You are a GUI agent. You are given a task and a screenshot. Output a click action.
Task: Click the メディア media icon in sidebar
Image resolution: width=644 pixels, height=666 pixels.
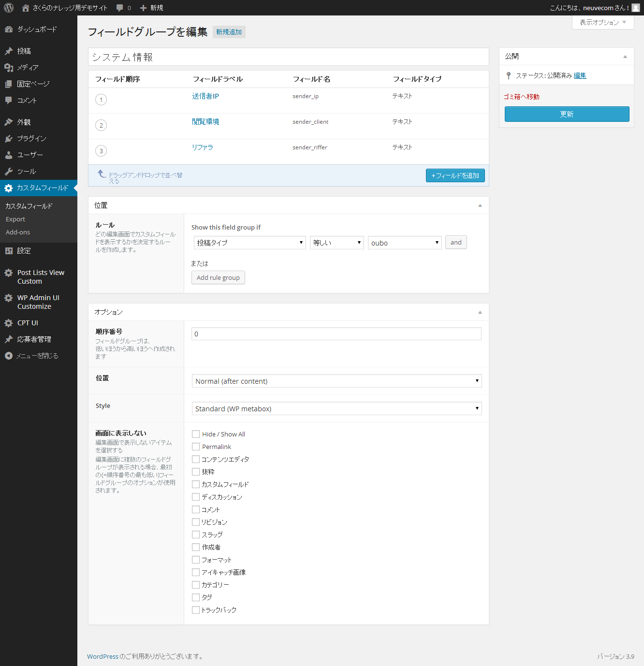9,68
